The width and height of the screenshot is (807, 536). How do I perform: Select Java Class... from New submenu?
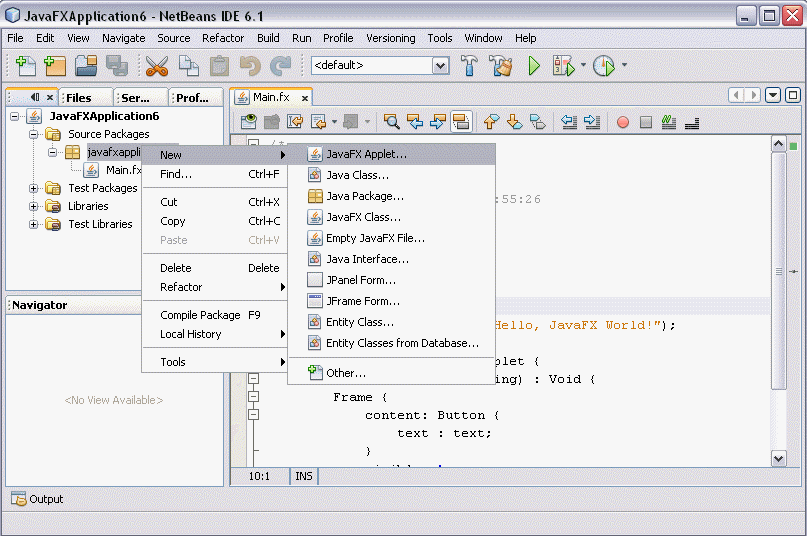[392, 176]
